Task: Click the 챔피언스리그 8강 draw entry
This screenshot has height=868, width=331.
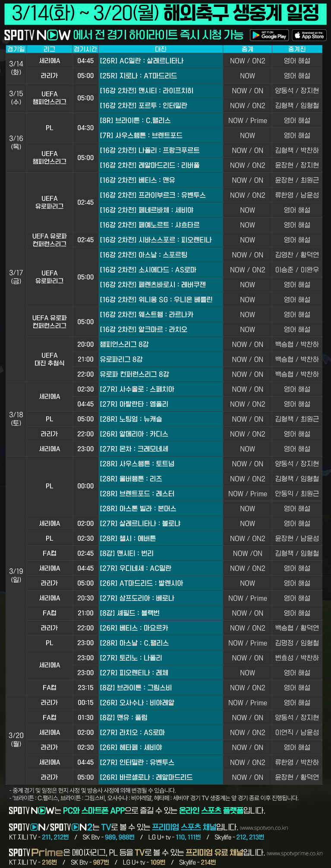Action: [161, 344]
